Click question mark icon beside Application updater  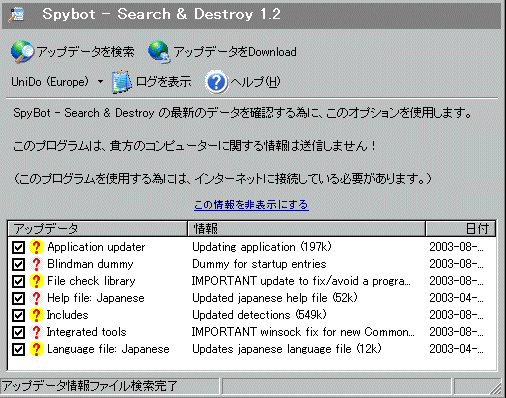click(36, 247)
